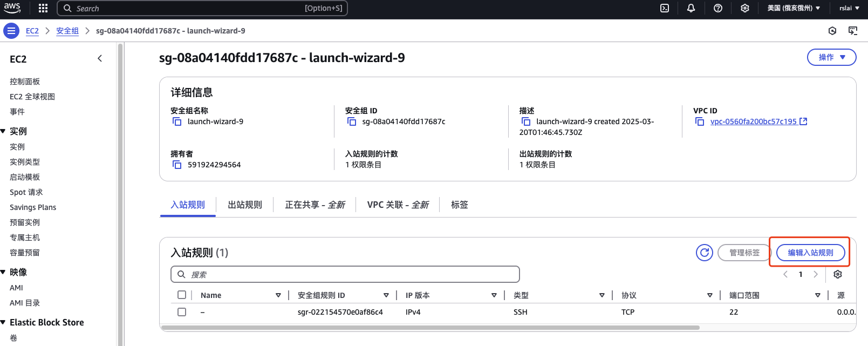Open 实例类型 in the sidebar
868x346 pixels.
pos(25,162)
